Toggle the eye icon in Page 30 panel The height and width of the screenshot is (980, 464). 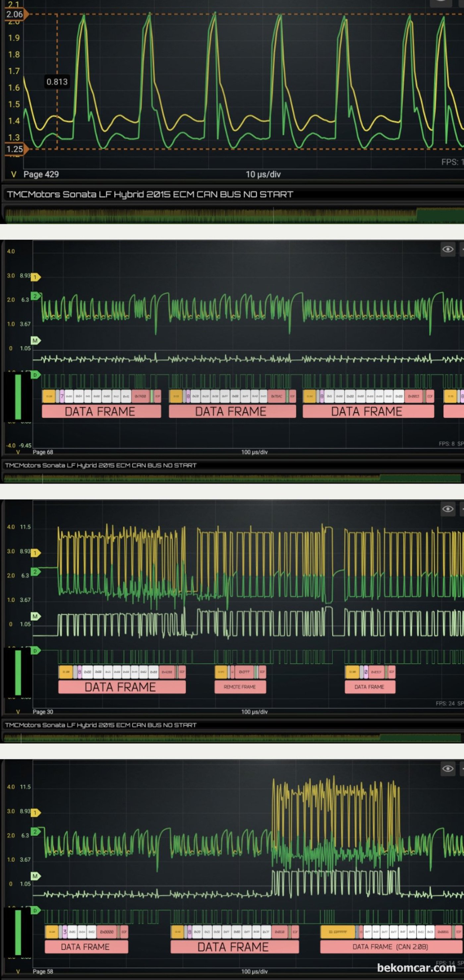click(x=448, y=509)
